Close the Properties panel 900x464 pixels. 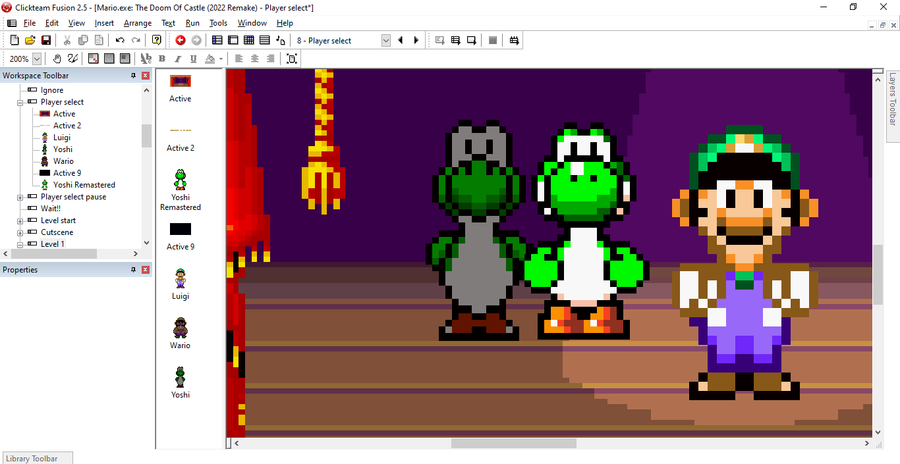pos(146,270)
